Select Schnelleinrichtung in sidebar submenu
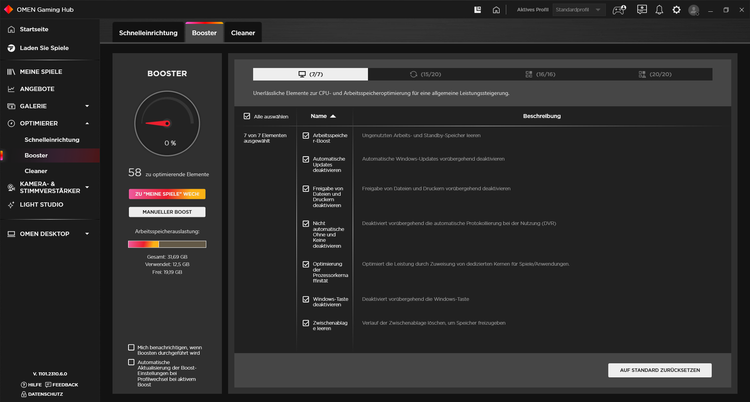This screenshot has height=402, width=750. 52,140
